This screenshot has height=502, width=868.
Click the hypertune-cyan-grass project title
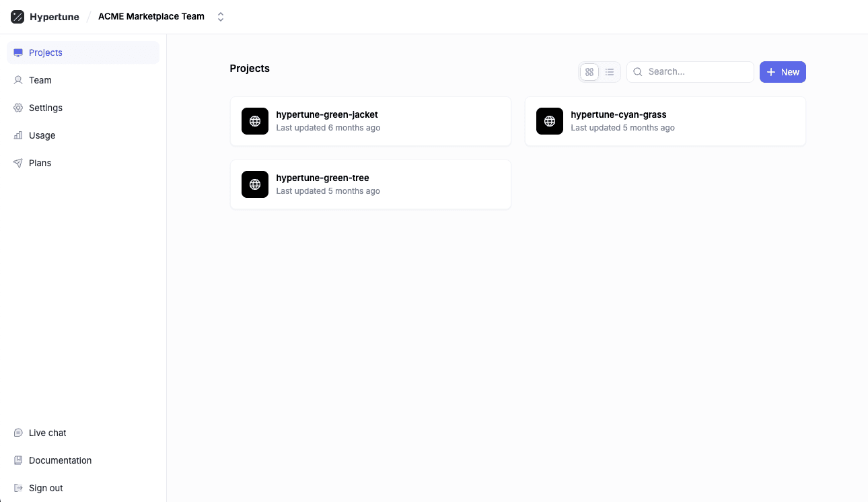[618, 114]
